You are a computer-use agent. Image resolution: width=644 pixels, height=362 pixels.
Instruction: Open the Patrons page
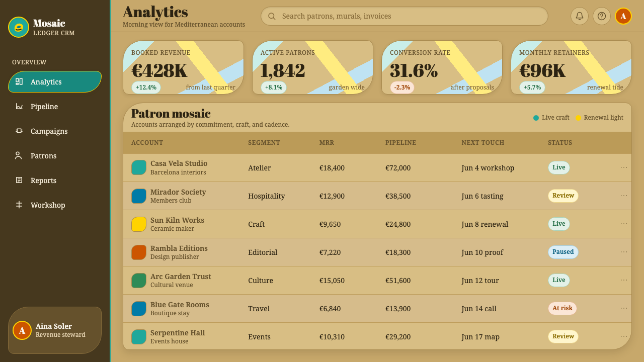click(x=55, y=155)
